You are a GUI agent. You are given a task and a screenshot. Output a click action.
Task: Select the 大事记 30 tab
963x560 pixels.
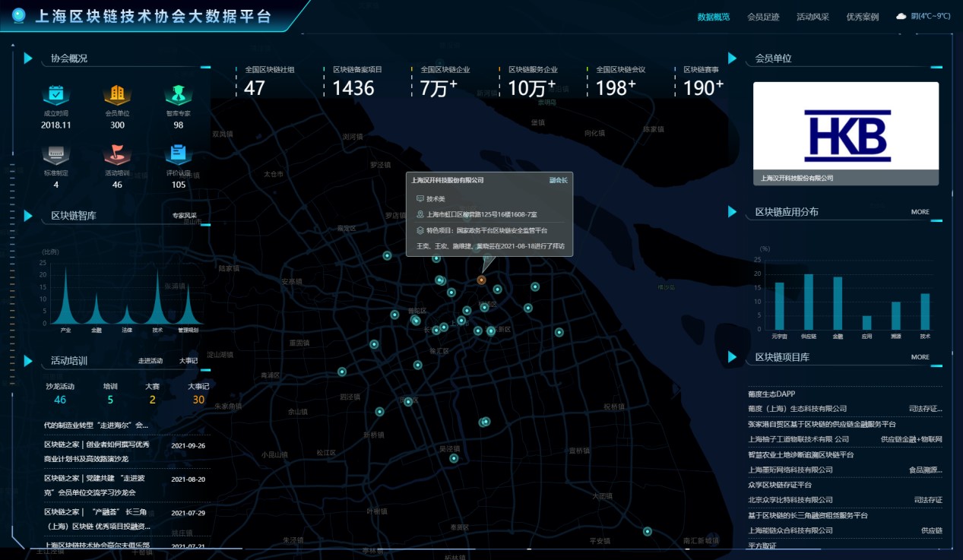pyautogui.click(x=198, y=393)
